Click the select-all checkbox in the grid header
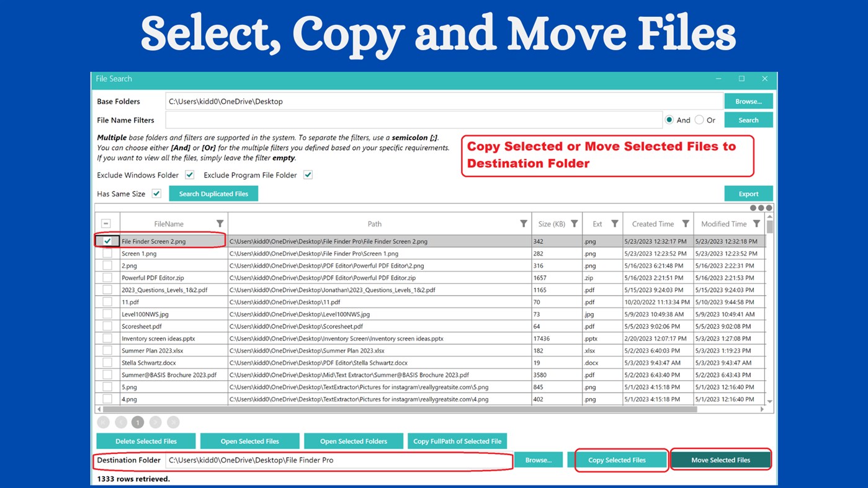This screenshot has height=488, width=868. [x=107, y=223]
